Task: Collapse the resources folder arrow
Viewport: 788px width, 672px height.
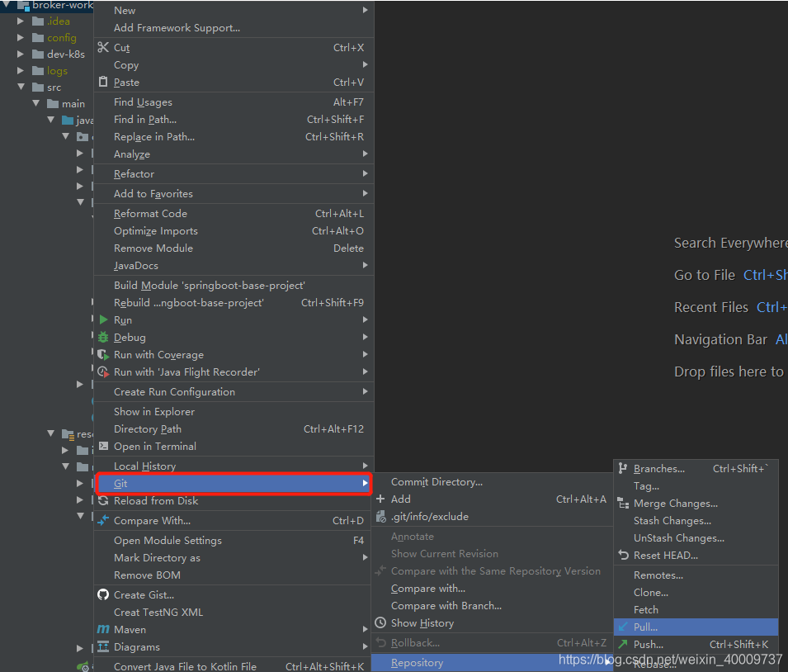Action: pos(51,433)
